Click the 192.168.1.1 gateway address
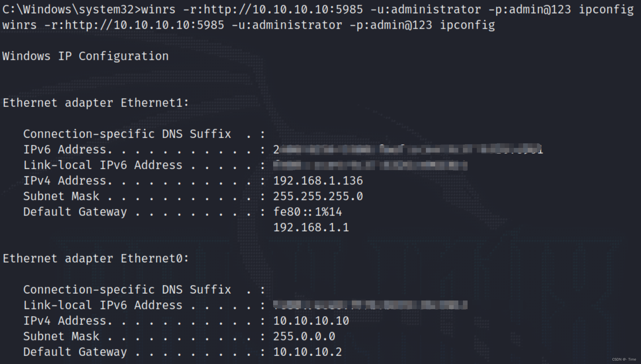Image resolution: width=641 pixels, height=364 pixels. (x=311, y=228)
